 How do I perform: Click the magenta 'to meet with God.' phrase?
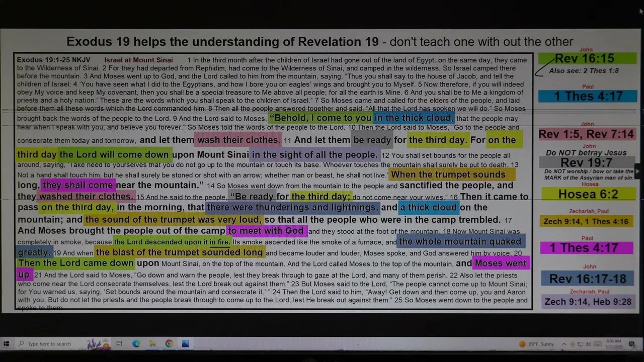266,231
